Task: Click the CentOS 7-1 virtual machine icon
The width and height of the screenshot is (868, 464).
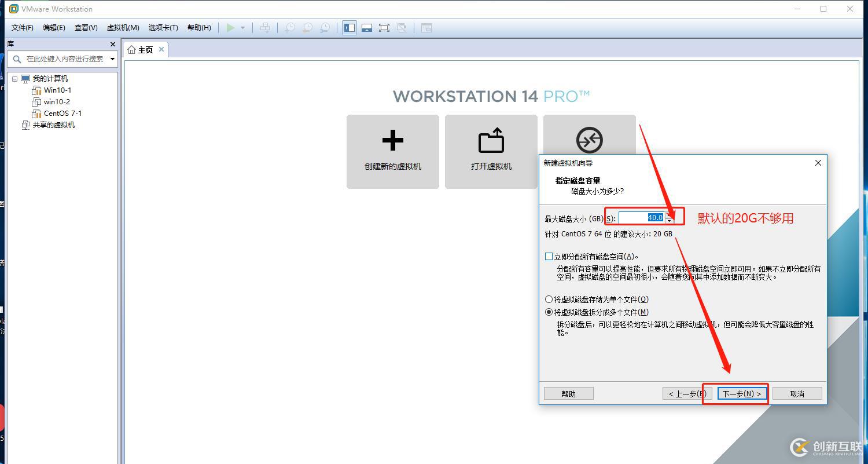Action: (x=36, y=114)
